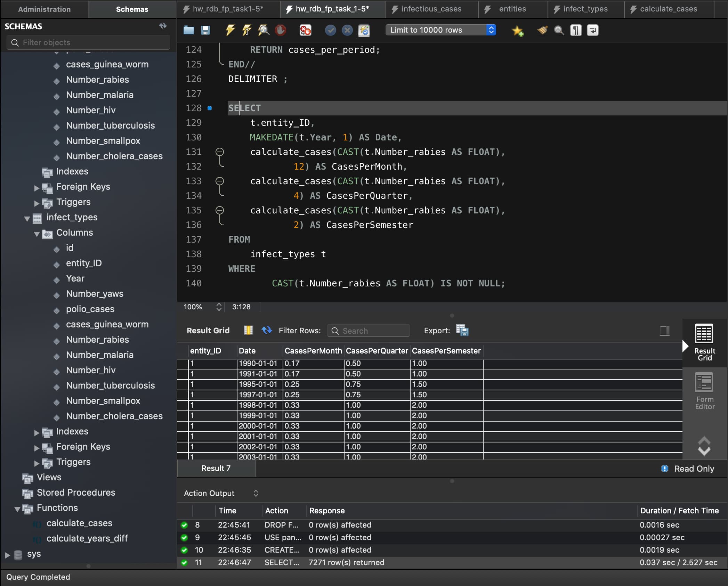Open the Administration tab

[44, 9]
